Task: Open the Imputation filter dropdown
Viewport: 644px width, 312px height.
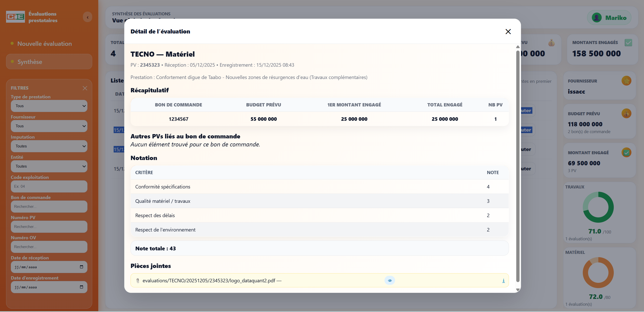Action: click(x=49, y=146)
